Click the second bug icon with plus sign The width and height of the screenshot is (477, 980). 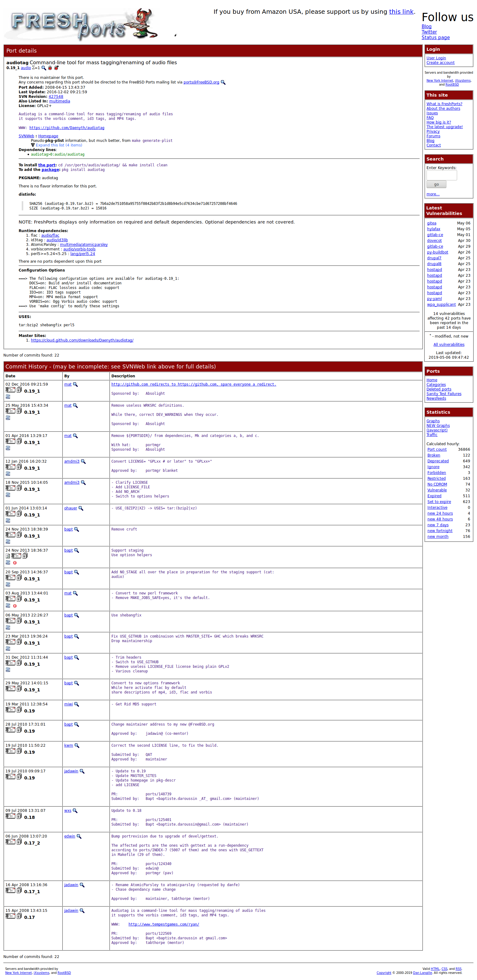(56, 68)
